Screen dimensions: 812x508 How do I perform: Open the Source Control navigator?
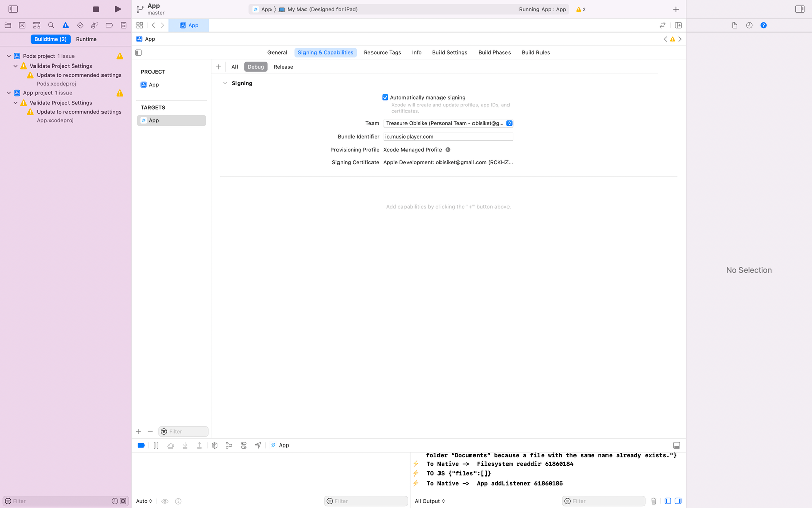pos(22,25)
